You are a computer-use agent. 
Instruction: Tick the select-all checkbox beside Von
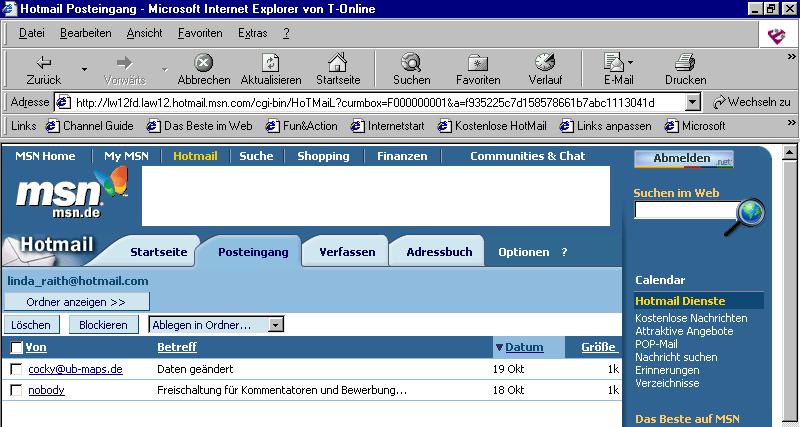16,348
